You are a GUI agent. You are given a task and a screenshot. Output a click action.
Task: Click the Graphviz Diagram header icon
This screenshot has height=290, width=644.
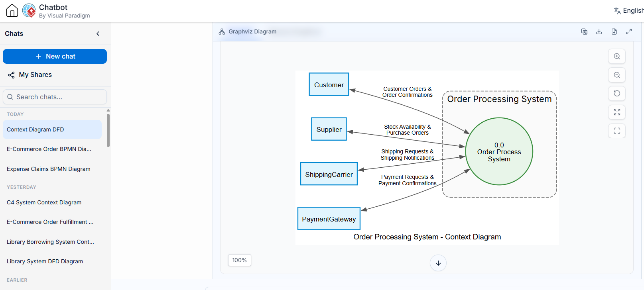click(x=222, y=31)
